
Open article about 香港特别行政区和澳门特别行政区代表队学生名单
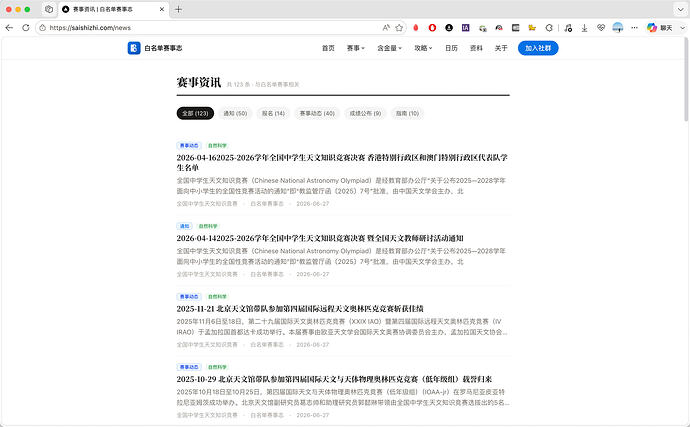[x=342, y=162]
